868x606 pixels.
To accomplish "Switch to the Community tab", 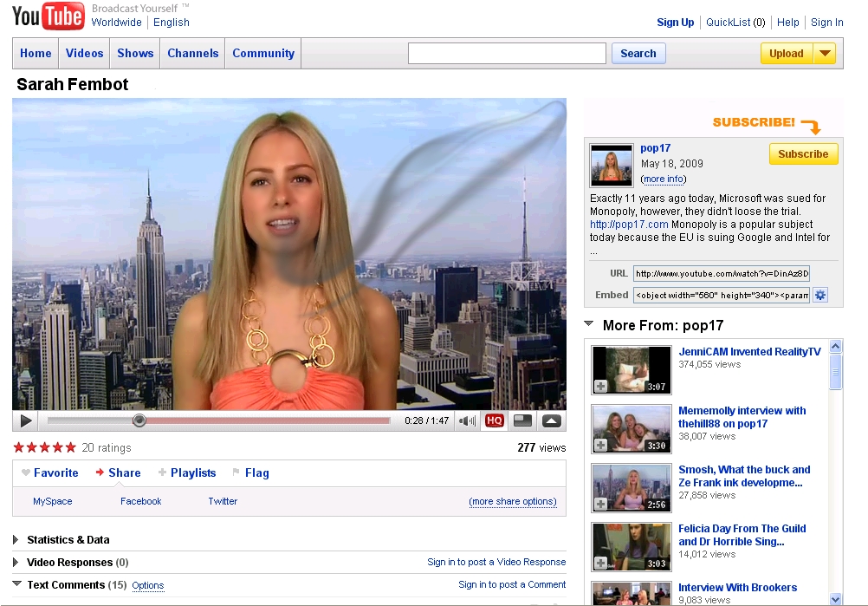I will point(263,54).
